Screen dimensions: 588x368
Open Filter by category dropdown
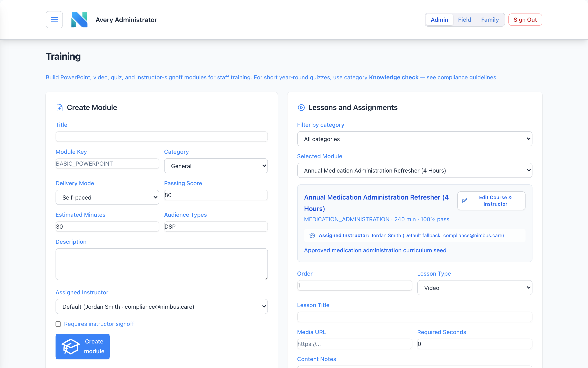(414, 139)
